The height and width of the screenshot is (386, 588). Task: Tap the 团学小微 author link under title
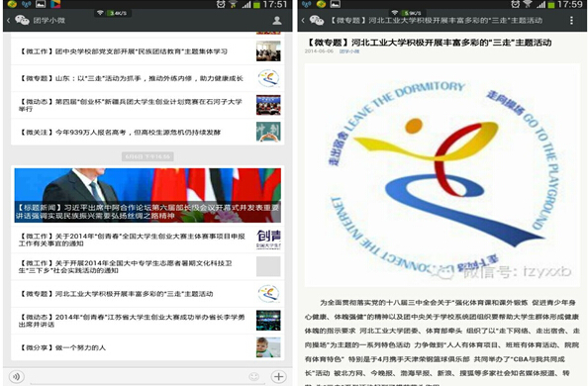click(x=349, y=51)
